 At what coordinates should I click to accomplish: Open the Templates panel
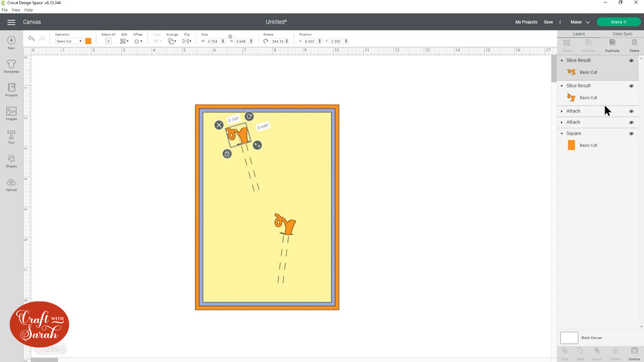[x=11, y=66]
